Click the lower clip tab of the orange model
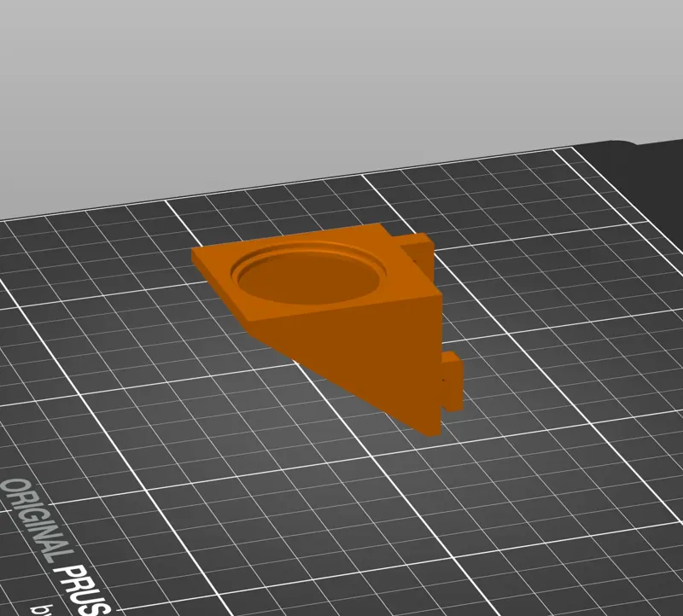 [452, 381]
